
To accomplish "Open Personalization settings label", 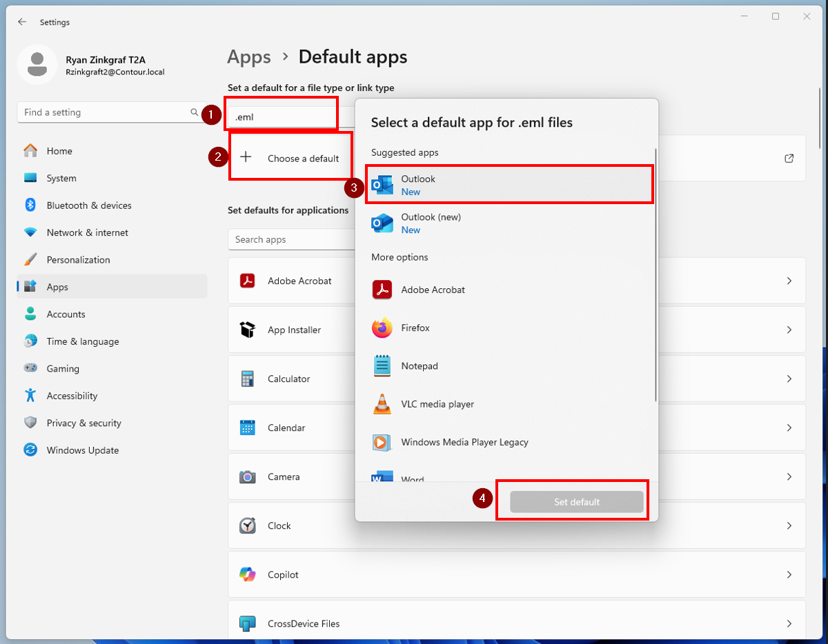I will [x=78, y=260].
